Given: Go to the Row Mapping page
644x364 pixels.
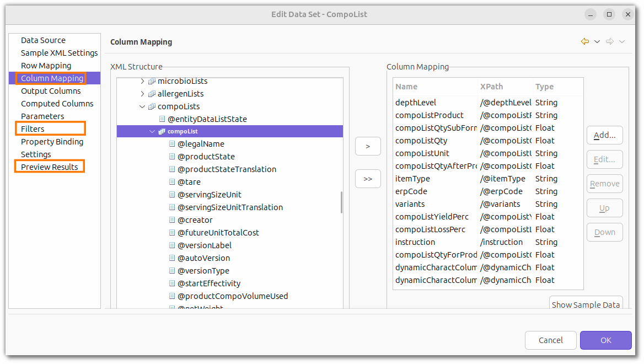Looking at the screenshot, I should [x=46, y=66].
